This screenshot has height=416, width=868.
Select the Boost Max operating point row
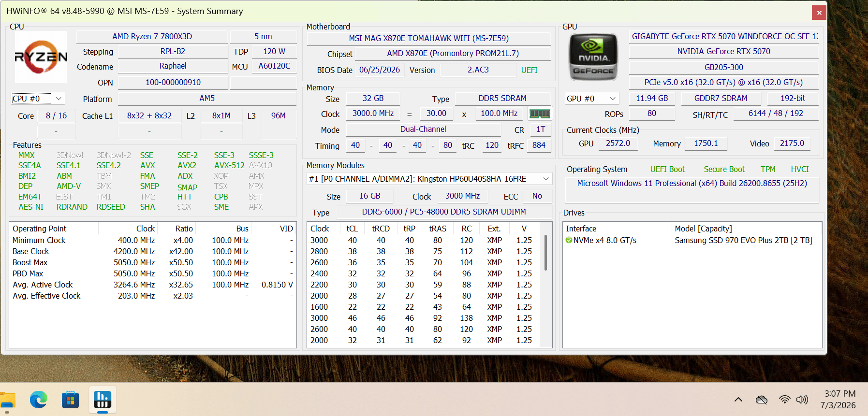click(x=152, y=263)
